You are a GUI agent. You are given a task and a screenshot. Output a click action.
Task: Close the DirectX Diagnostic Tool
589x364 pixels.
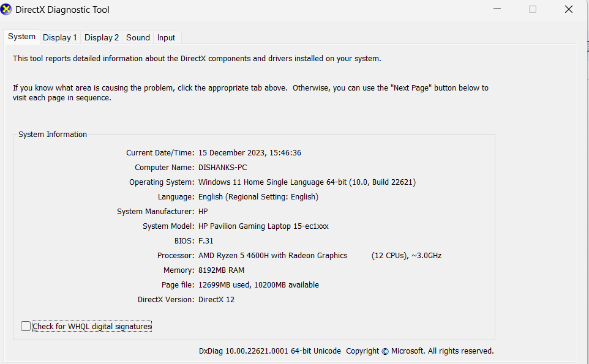(x=568, y=9)
